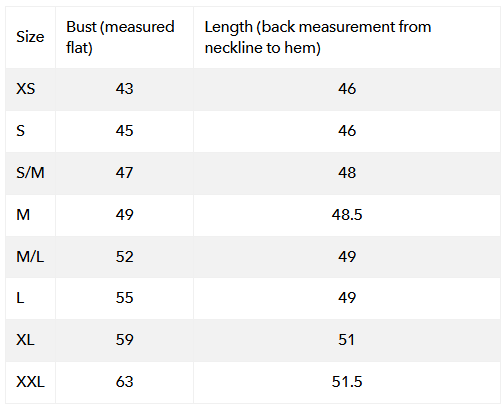The height and width of the screenshot is (407, 504).
Task: Select the L size row label
Action: [x=20, y=298]
